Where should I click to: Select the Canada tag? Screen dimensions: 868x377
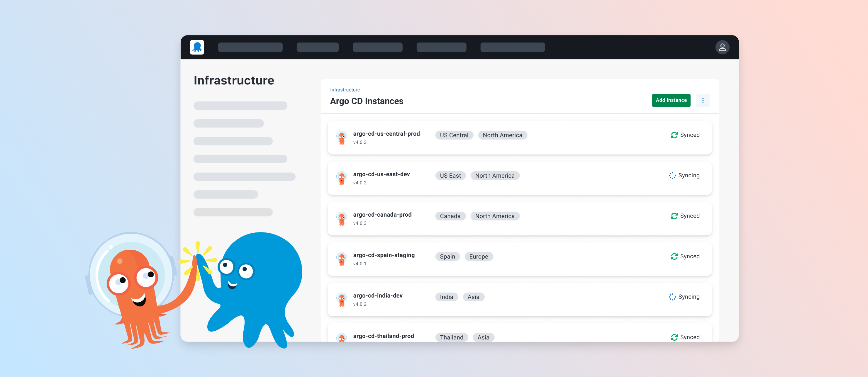(x=450, y=216)
